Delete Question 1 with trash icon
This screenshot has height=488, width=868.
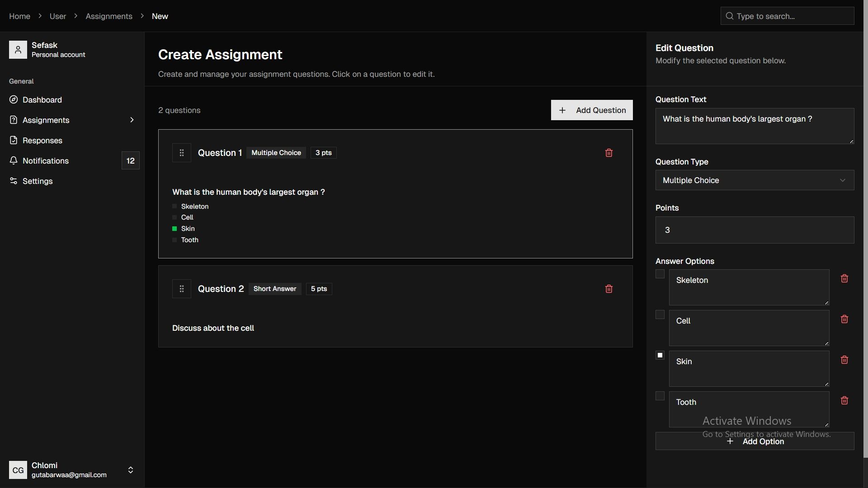609,153
